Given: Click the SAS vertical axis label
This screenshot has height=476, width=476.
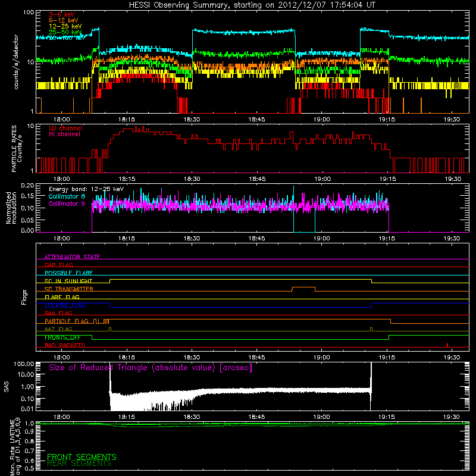Looking at the screenshot, I should (6, 387).
